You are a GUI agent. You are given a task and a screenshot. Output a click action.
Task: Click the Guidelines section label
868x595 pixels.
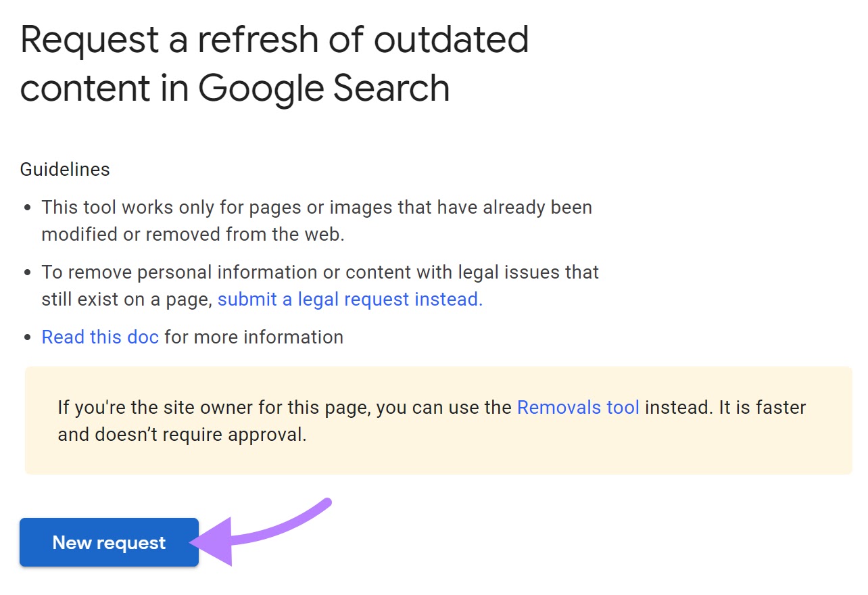[64, 169]
